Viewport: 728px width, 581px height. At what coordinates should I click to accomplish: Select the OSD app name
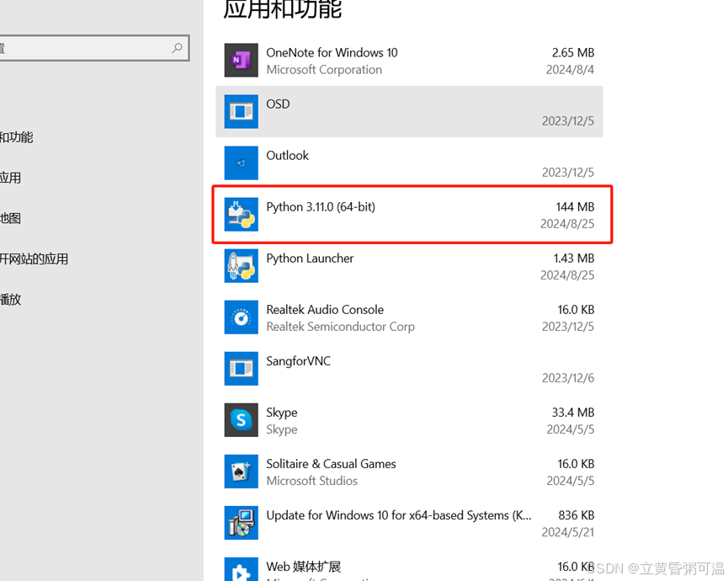(278, 104)
